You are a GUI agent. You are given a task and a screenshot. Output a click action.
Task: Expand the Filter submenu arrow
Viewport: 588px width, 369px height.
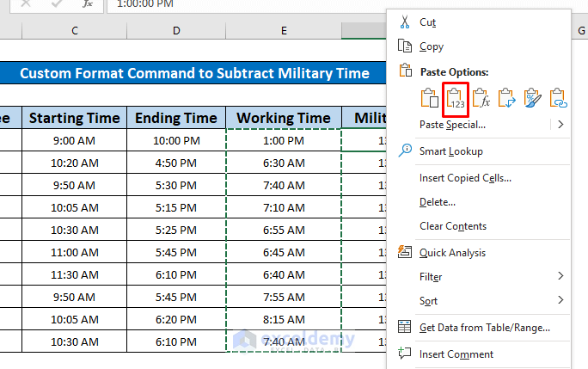tap(560, 276)
